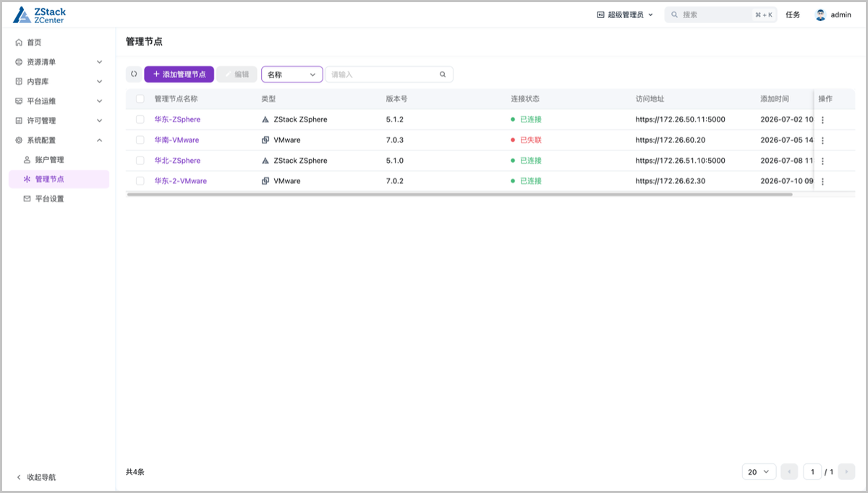Viewport: 868px width, 493px height.
Task: Expand the 资源清单 menu chevron
Action: [x=100, y=62]
